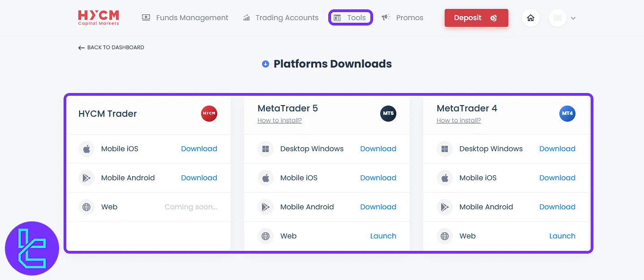Image resolution: width=644 pixels, height=280 pixels.
Task: Click Android icon in MetaTrader 5 card
Action: click(266, 207)
